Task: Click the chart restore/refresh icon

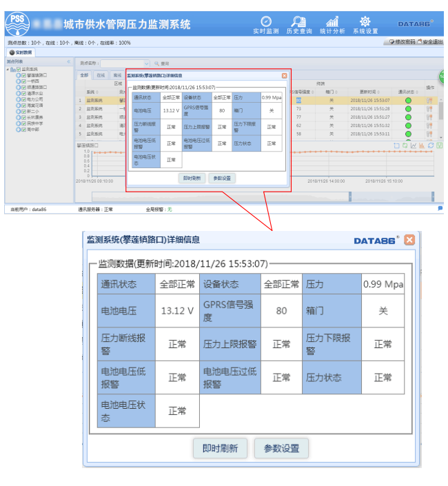Action: [430, 145]
